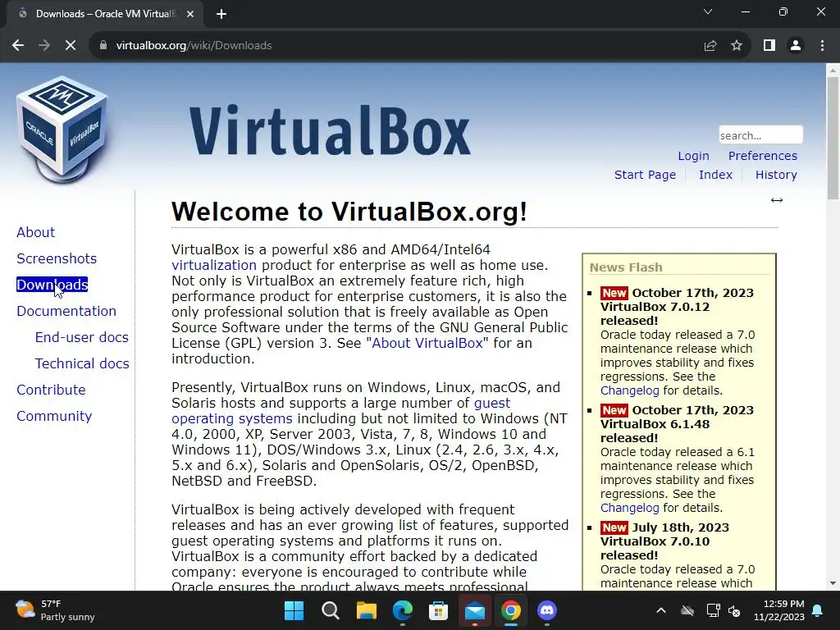Follow the virtualization link
Viewport: 840px width, 630px height.
pyautogui.click(x=214, y=265)
